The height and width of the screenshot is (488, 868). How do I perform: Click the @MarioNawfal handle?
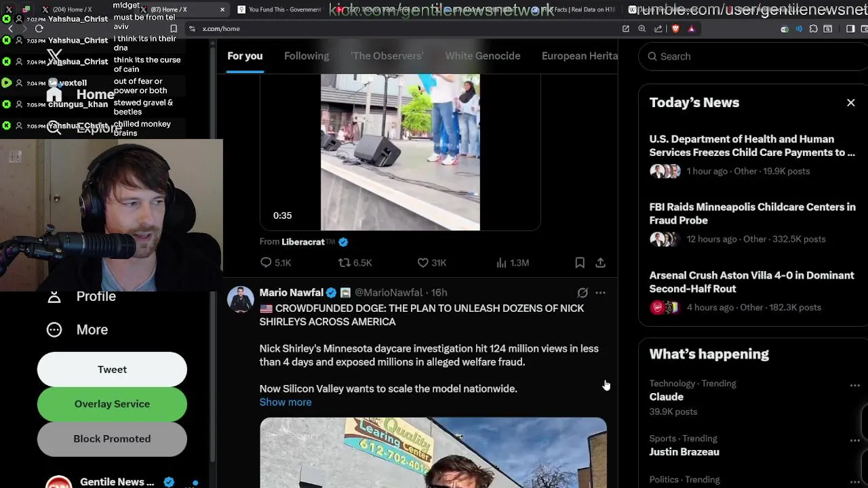(389, 293)
